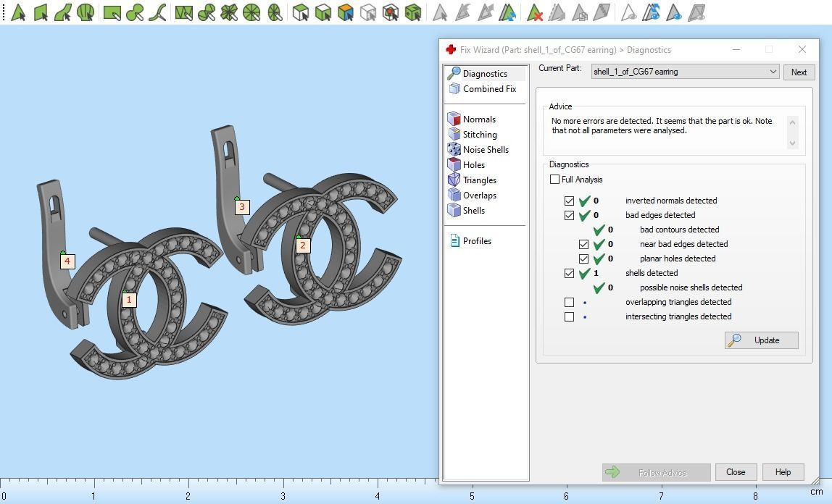This screenshot has height=504, width=832.
Task: Activate the mark surface tool icon
Action: [x=62, y=12]
